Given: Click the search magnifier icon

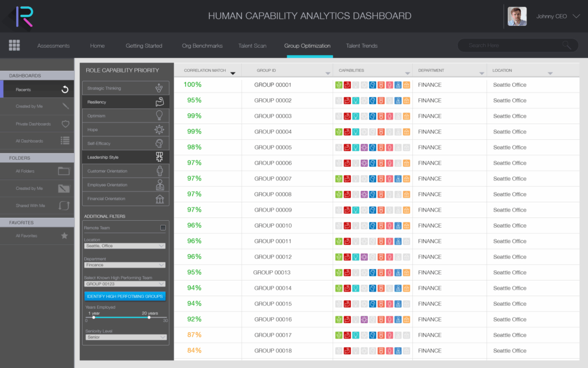Looking at the screenshot, I should pyautogui.click(x=567, y=45).
